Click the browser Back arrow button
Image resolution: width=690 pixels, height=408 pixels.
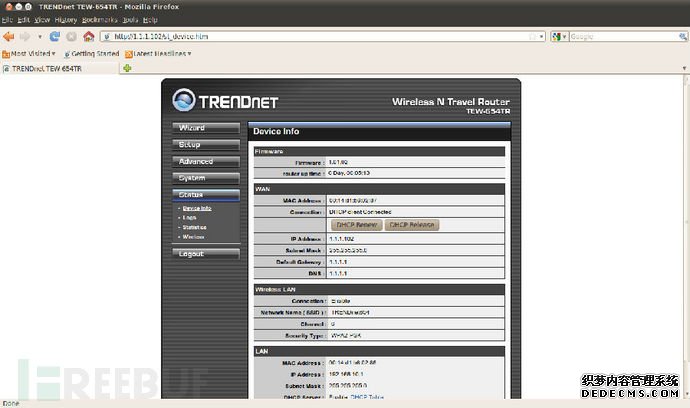(8, 37)
